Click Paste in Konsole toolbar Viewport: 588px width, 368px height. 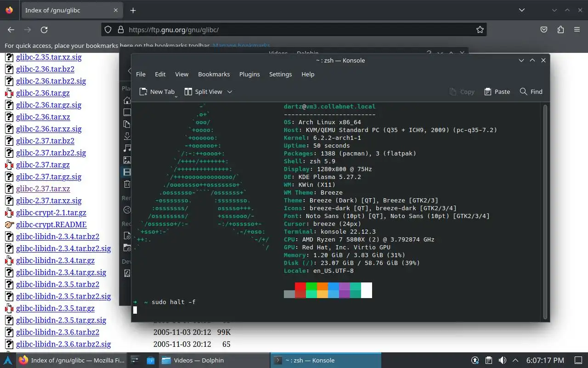click(497, 92)
